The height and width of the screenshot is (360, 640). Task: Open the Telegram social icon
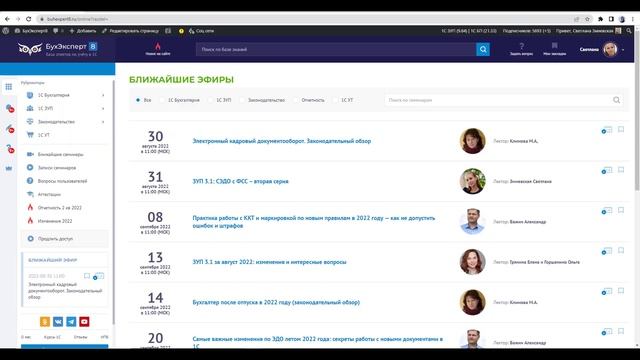[71, 322]
